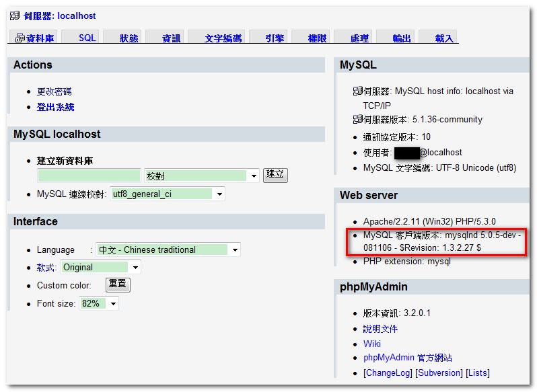Select the 輸出 tab
The width and height of the screenshot is (537, 392).
402,38
